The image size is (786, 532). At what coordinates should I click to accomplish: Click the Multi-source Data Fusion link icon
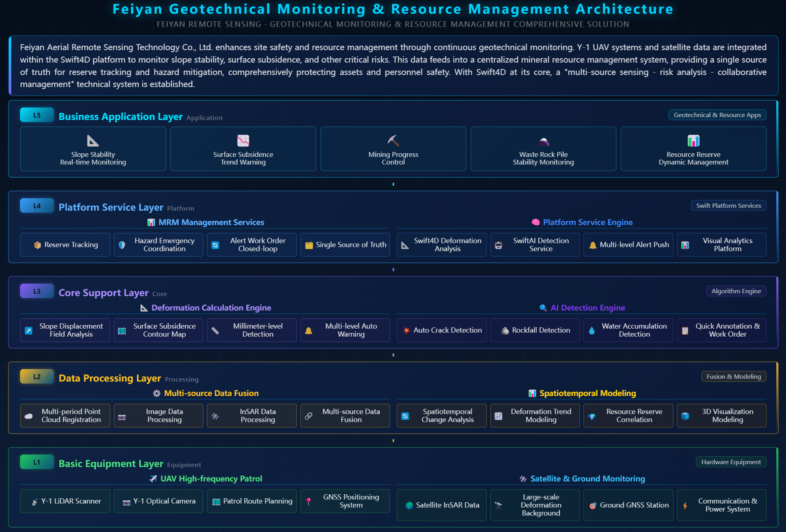pyautogui.click(x=309, y=416)
